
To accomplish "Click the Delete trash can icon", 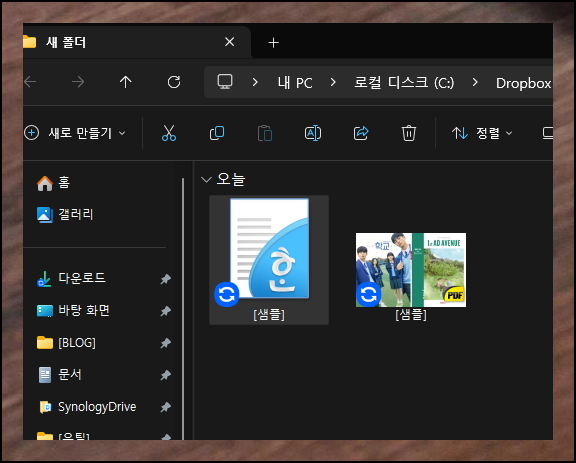I will point(408,133).
